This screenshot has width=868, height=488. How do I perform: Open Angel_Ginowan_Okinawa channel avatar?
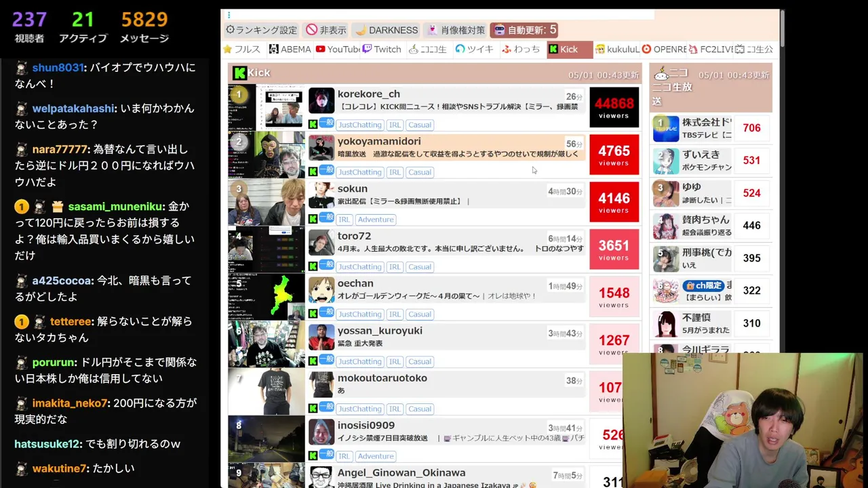click(x=321, y=477)
